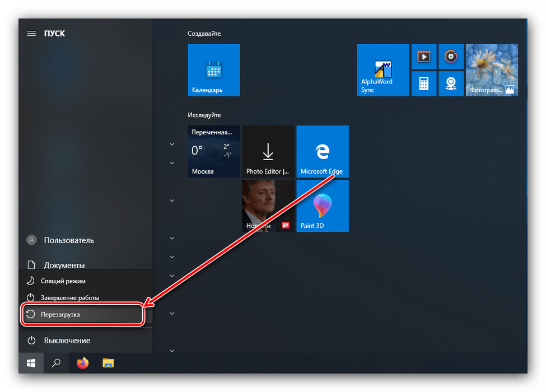The width and height of the screenshot is (546, 392).
Task: Launch the Paint 3D tile
Action: pos(322,206)
